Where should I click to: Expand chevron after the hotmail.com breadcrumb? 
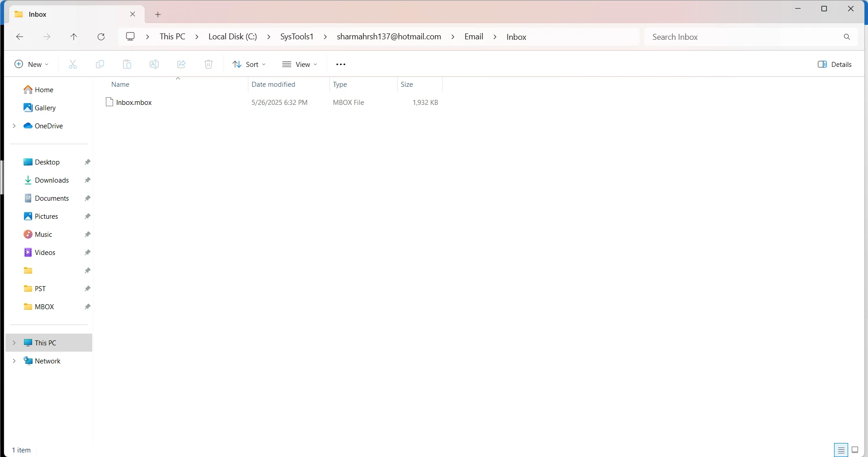453,37
